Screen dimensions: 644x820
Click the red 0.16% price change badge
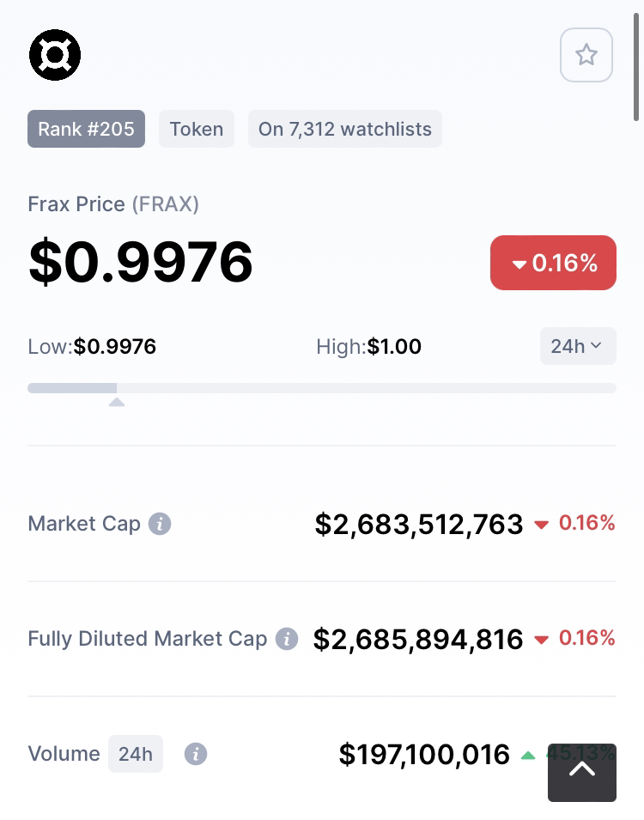(x=553, y=263)
